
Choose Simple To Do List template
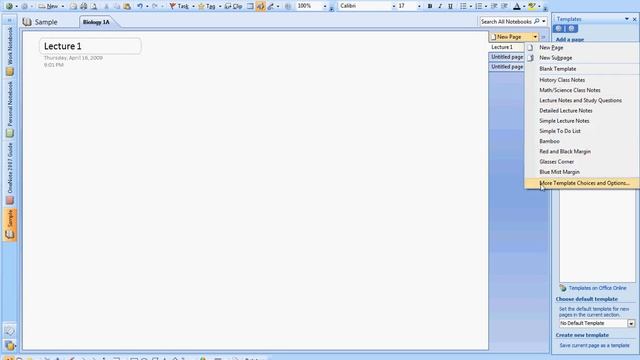(582, 131)
